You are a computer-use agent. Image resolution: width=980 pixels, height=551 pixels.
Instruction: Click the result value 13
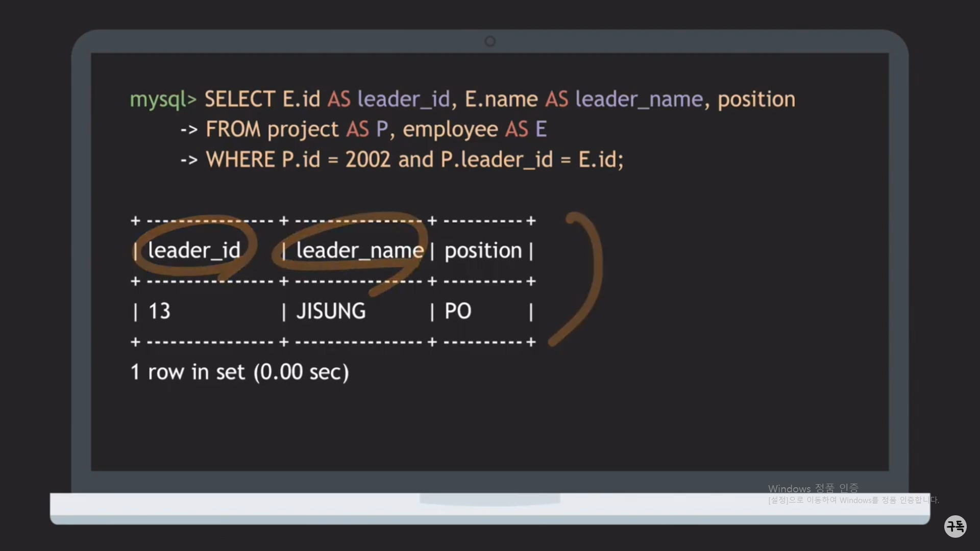click(159, 311)
